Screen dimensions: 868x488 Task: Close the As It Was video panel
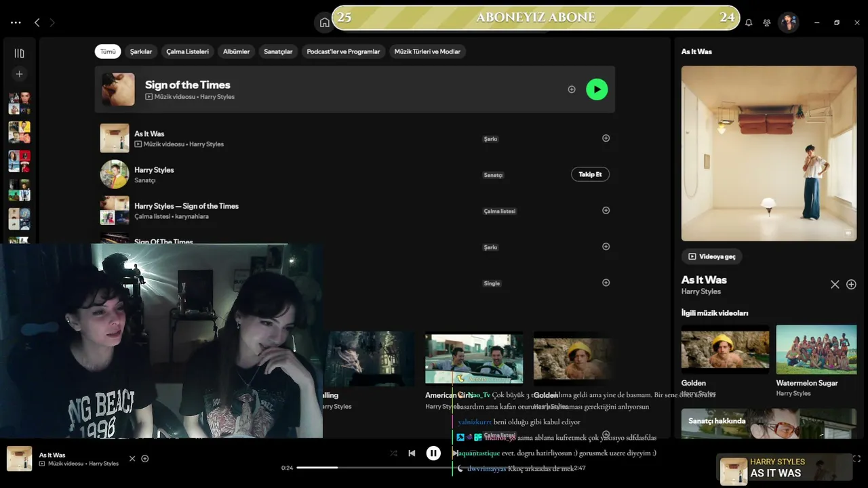coord(835,285)
